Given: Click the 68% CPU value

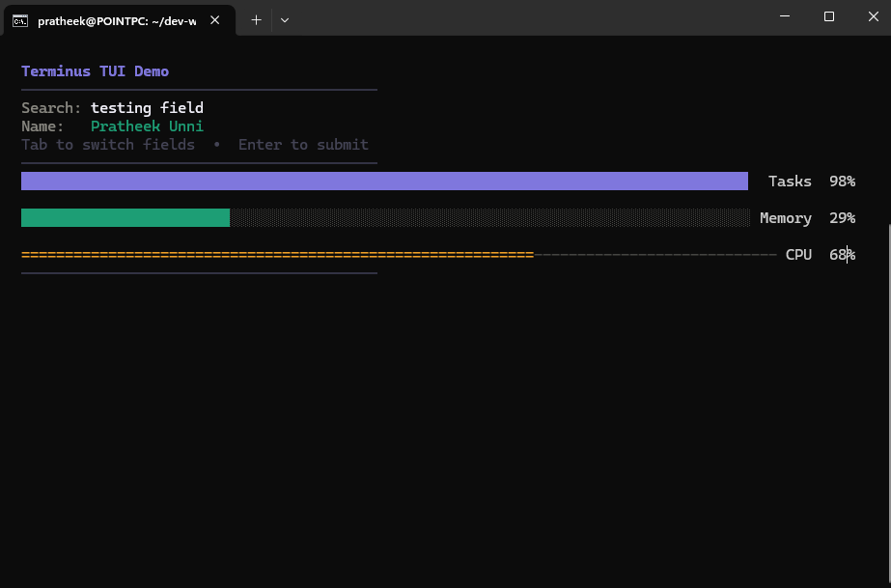Looking at the screenshot, I should click(x=842, y=255).
